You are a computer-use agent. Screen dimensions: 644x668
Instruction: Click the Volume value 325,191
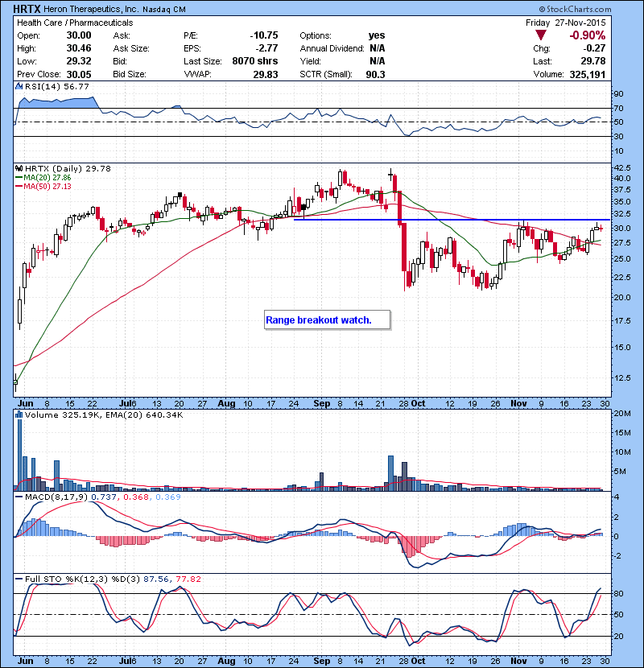(588, 74)
